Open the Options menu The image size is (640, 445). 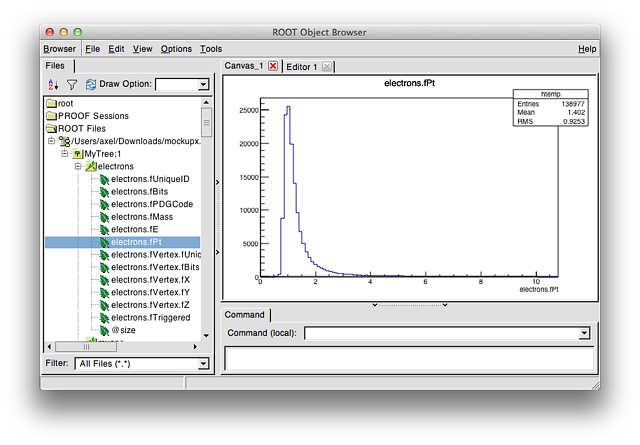[176, 48]
